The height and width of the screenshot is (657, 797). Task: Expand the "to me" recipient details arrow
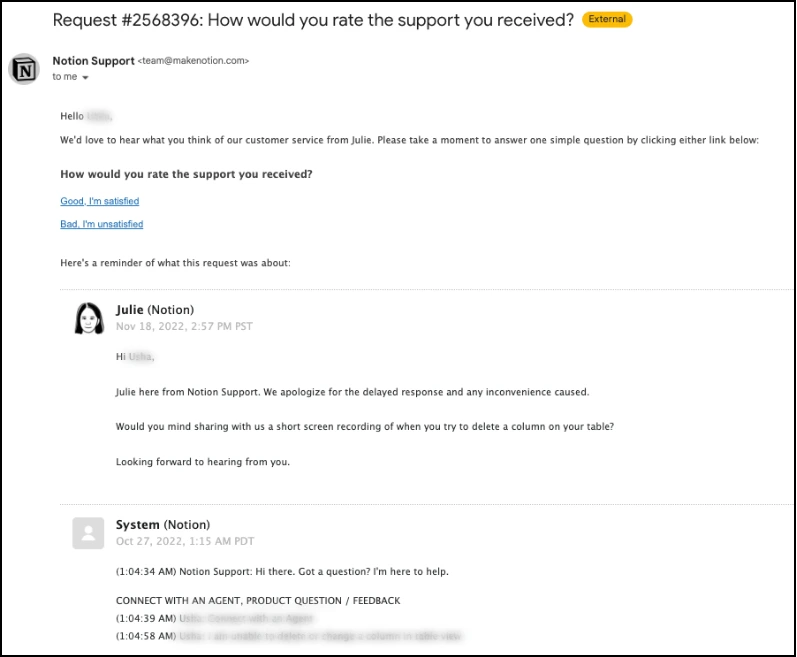click(x=85, y=77)
